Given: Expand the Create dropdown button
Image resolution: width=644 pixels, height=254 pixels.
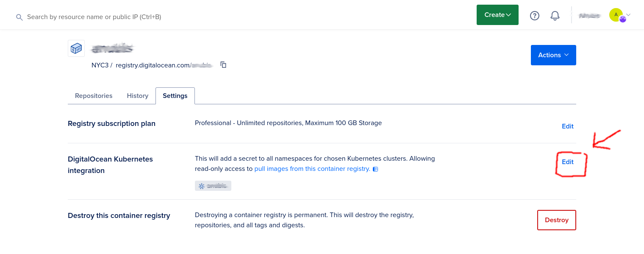Looking at the screenshot, I should 497,15.
